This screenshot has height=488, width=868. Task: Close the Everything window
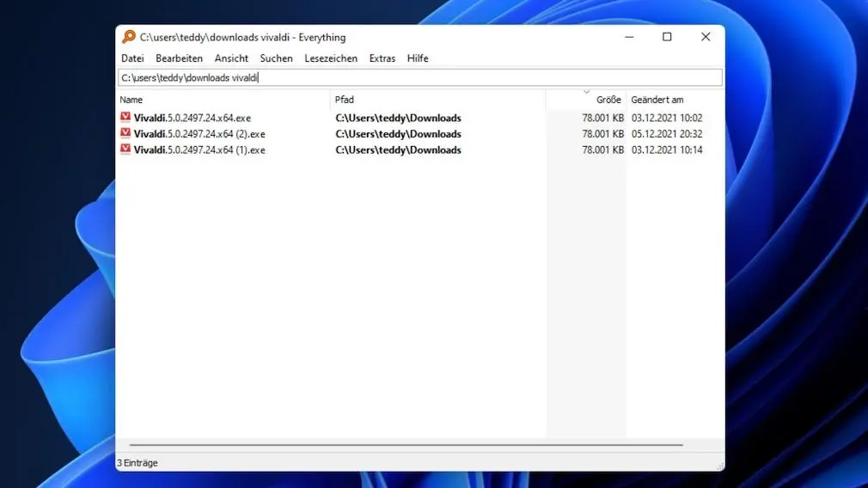(x=706, y=37)
